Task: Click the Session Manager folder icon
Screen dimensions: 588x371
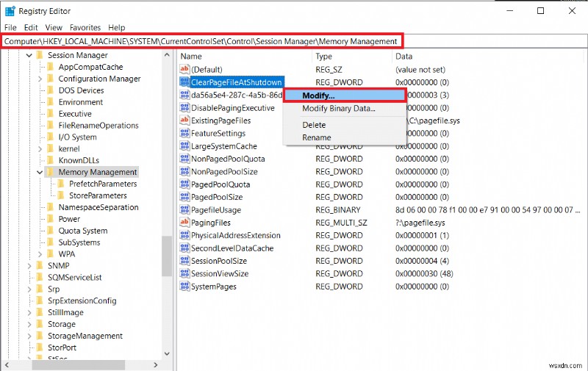Action: [40, 55]
